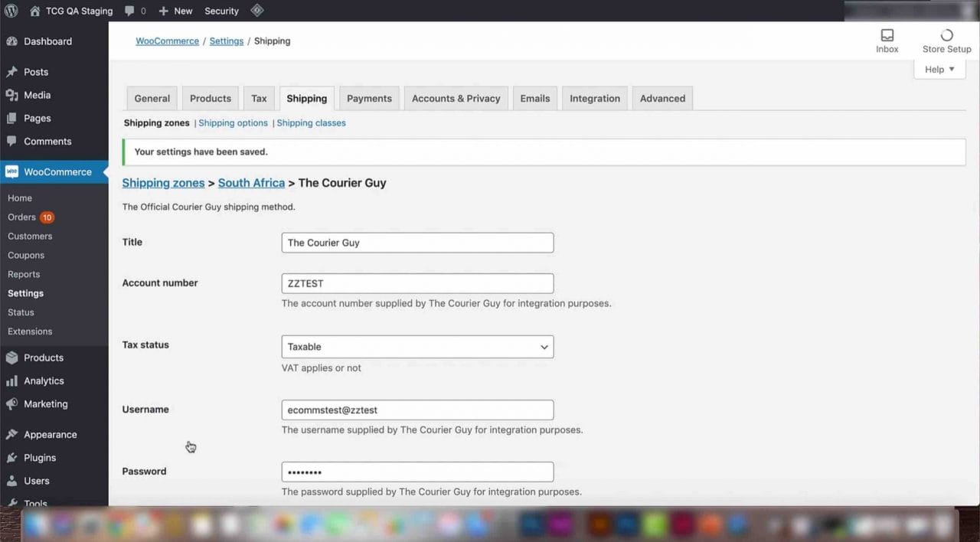This screenshot has width=980, height=542.
Task: Click the Store Setup icon
Action: tap(946, 34)
